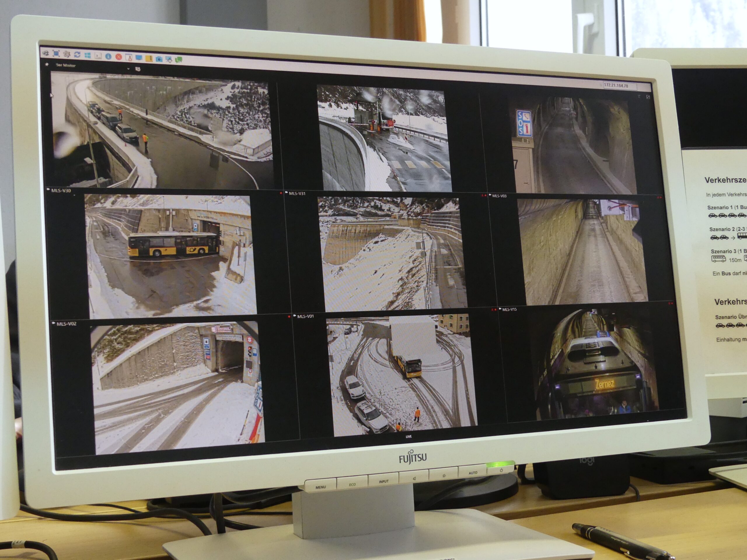The image size is (747, 560).
Task: Click the IP address field 172.21.104.70
Action: point(619,86)
